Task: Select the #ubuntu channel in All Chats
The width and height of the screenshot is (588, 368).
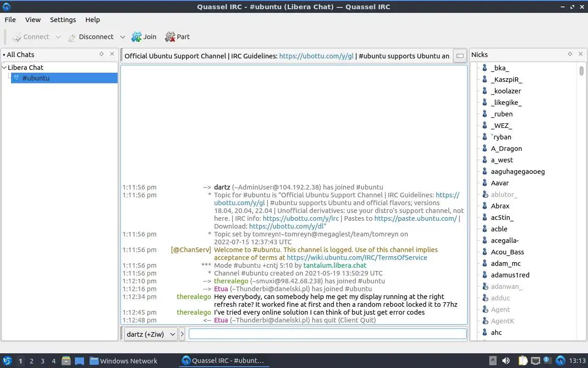Action: click(x=64, y=78)
